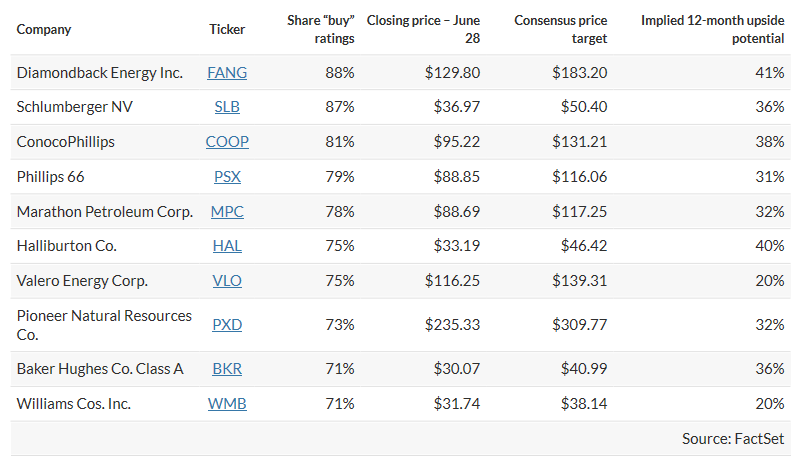Click the BKR ticker link

tap(227, 369)
